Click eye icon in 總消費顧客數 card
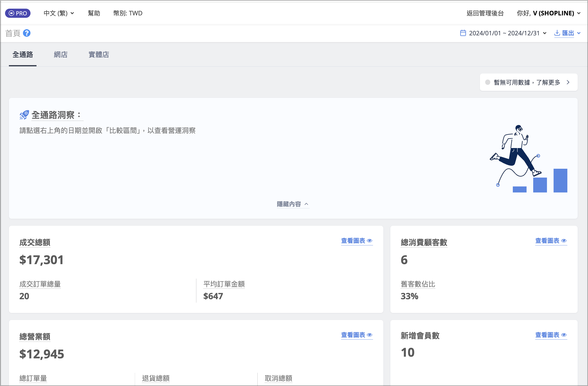This screenshot has height=386, width=588. coord(564,241)
